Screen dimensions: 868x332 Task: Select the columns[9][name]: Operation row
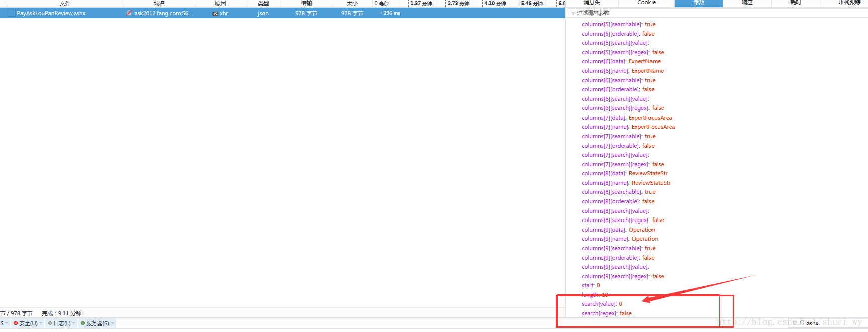(620, 239)
